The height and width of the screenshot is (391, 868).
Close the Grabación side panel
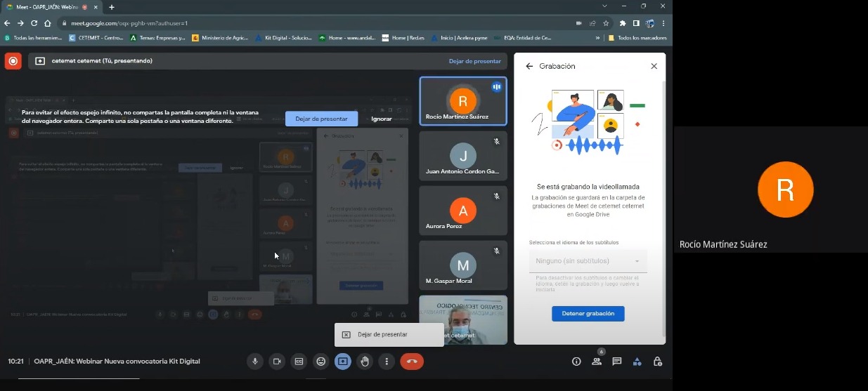click(x=654, y=66)
